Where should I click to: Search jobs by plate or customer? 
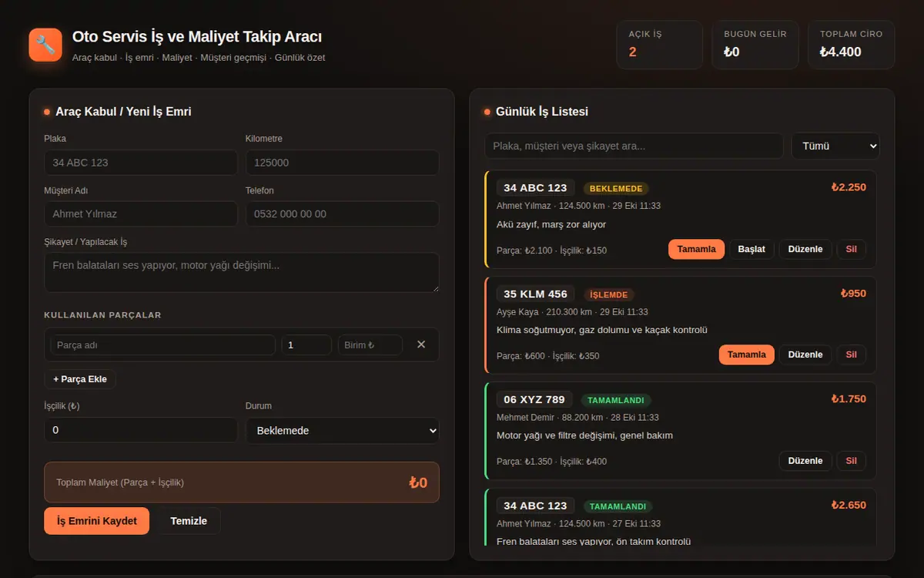pyautogui.click(x=634, y=146)
